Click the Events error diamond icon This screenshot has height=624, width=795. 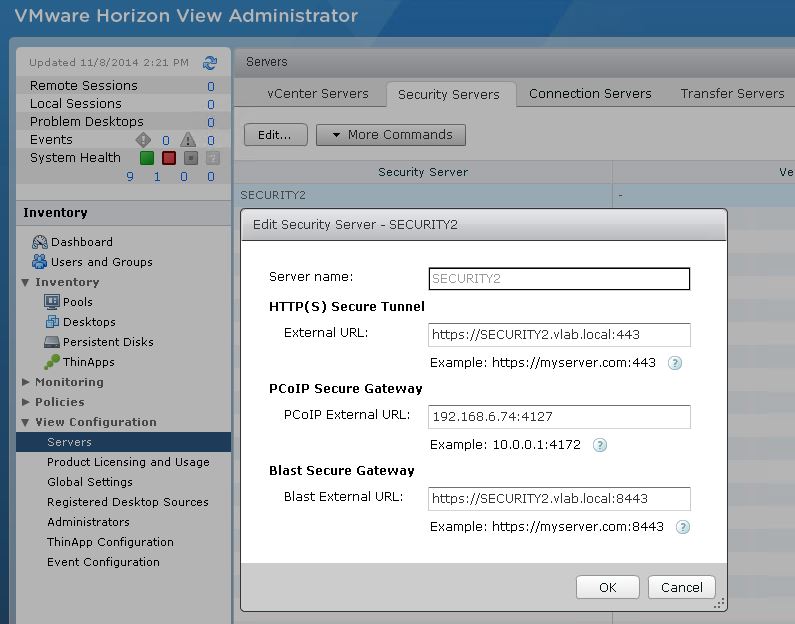tap(143, 139)
